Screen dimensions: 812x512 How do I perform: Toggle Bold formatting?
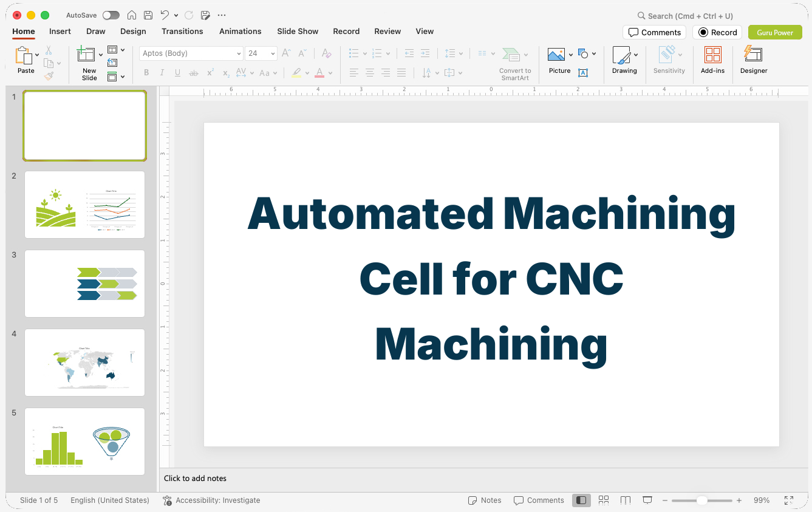click(x=146, y=73)
